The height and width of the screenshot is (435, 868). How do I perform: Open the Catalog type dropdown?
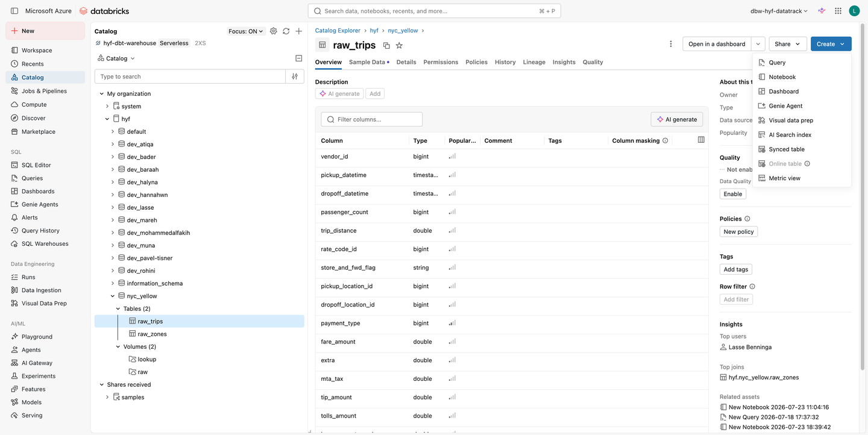116,58
